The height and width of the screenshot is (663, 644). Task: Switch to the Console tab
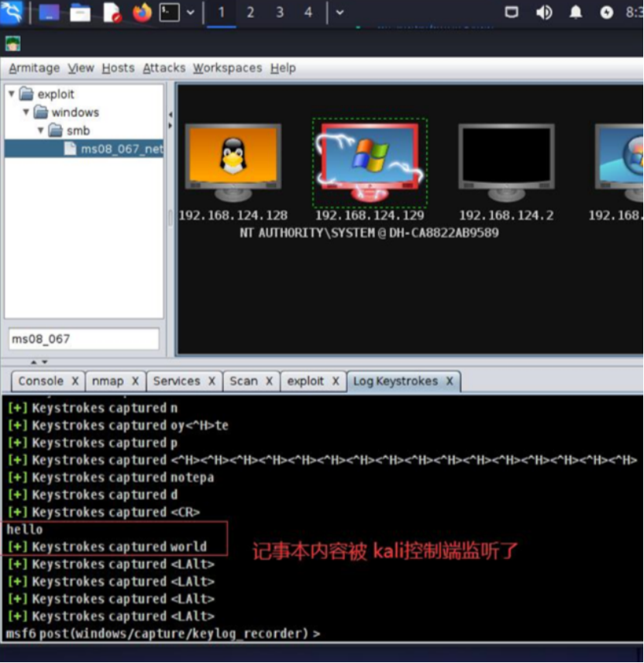[40, 381]
